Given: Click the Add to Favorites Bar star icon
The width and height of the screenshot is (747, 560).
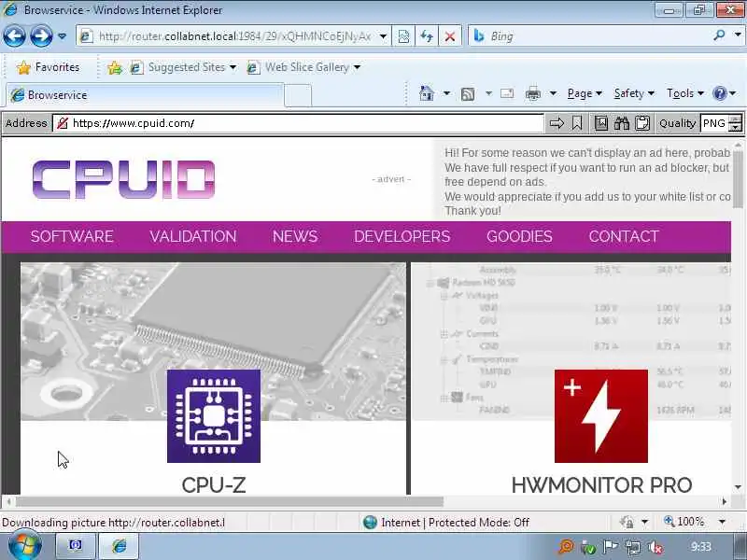Looking at the screenshot, I should coord(114,67).
